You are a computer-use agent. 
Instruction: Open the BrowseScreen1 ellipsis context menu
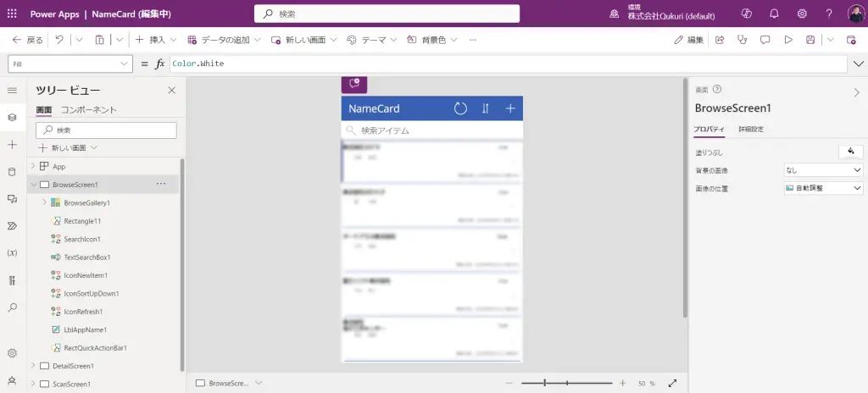tap(161, 184)
